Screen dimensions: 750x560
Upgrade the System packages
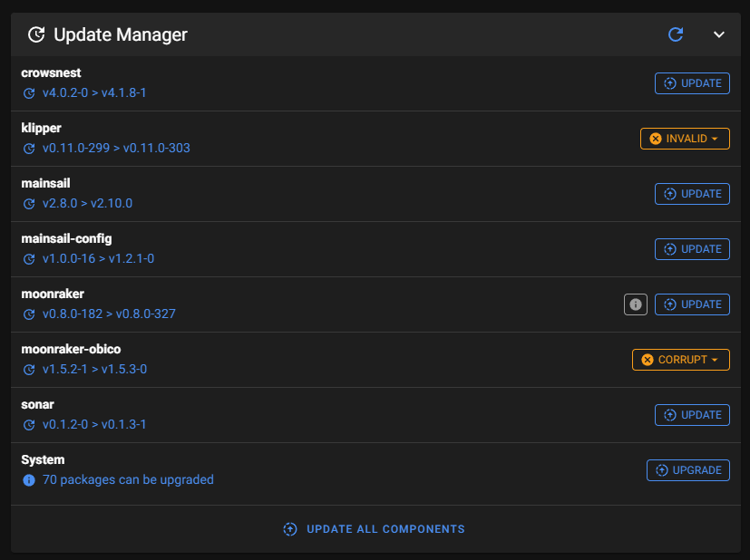pos(687,470)
